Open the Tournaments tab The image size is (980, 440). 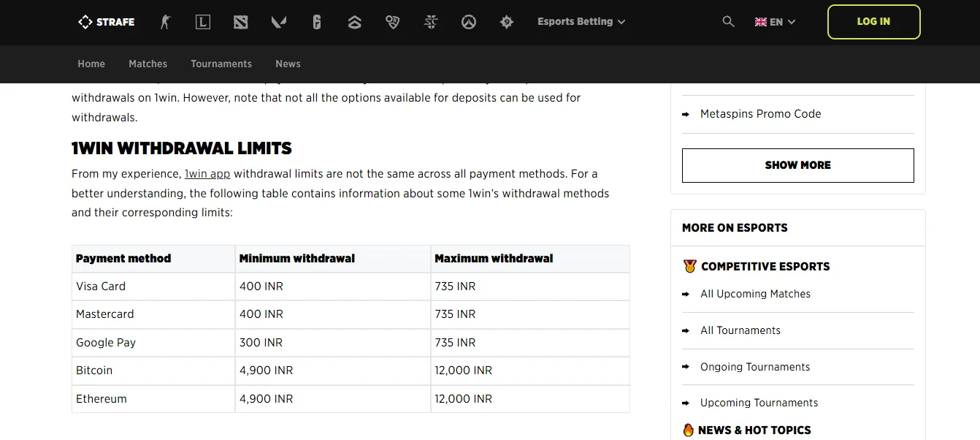pos(221,64)
